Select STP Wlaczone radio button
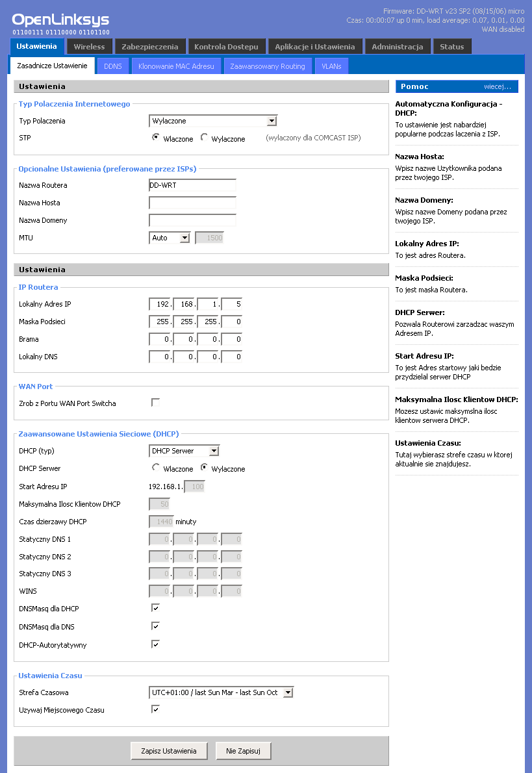The image size is (532, 773). pos(155,138)
